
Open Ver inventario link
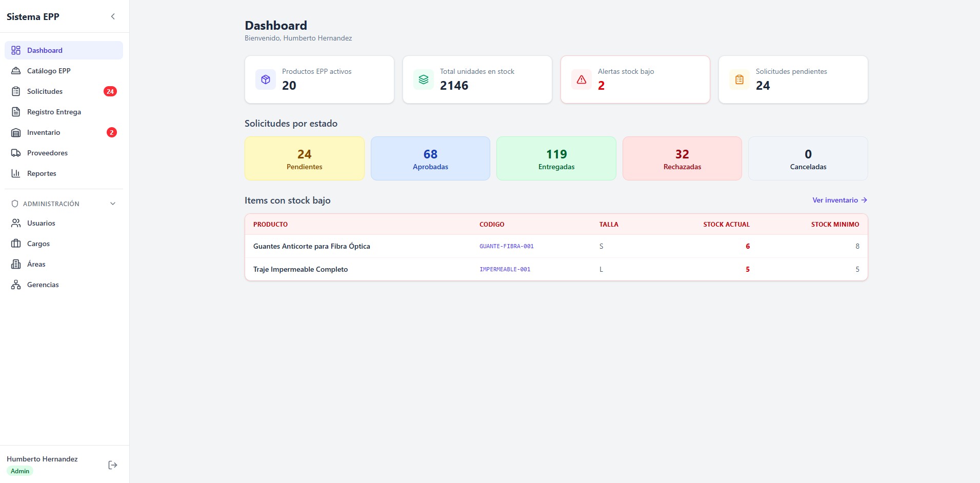[x=839, y=200]
